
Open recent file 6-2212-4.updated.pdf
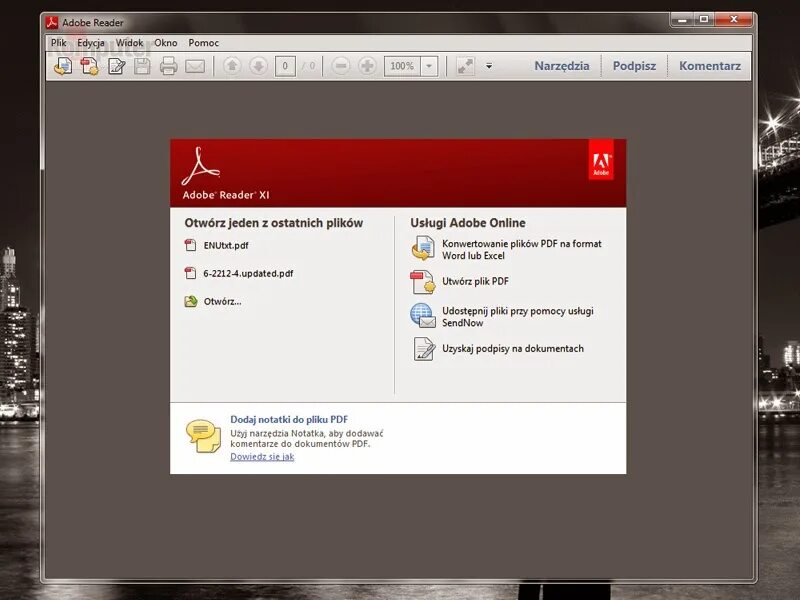[248, 273]
